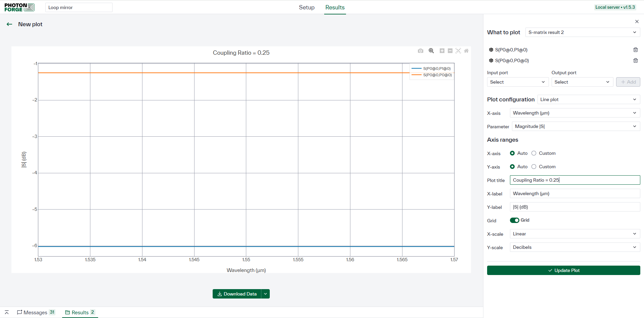Click the Plot title input field

[575, 180]
